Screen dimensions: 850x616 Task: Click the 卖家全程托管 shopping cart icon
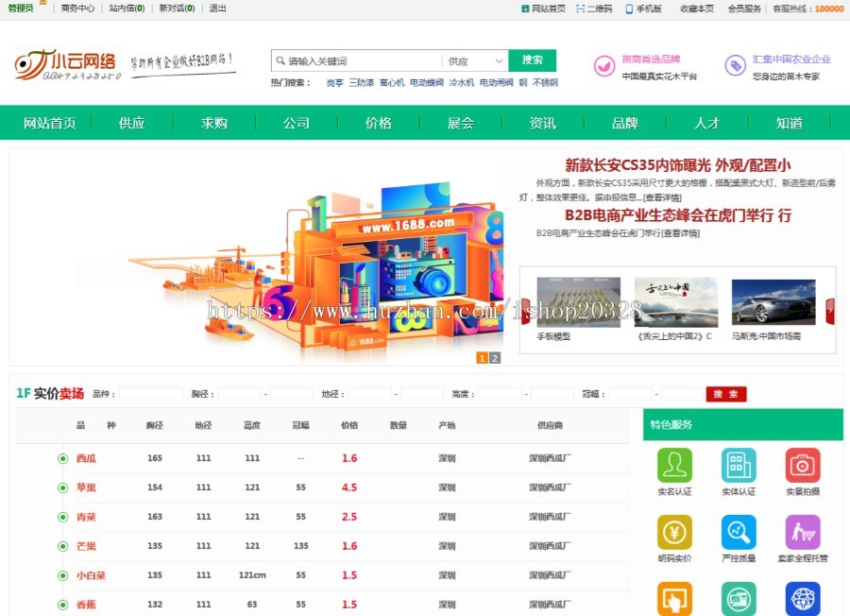click(x=802, y=532)
